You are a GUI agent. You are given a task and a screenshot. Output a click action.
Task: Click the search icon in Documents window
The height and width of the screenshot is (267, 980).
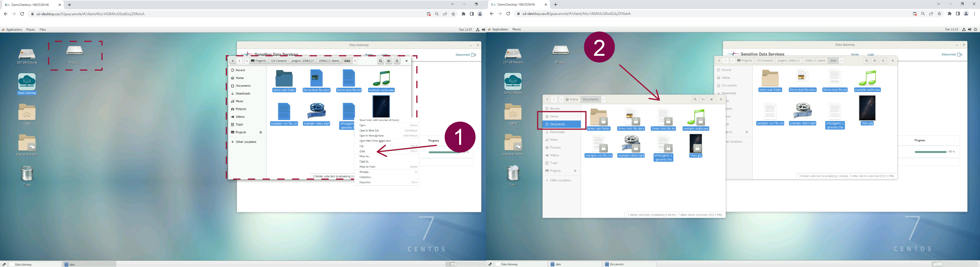(x=695, y=99)
